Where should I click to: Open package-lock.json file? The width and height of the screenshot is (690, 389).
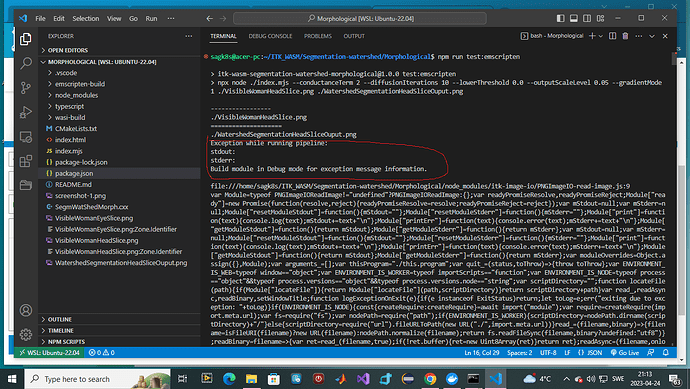(x=119, y=162)
